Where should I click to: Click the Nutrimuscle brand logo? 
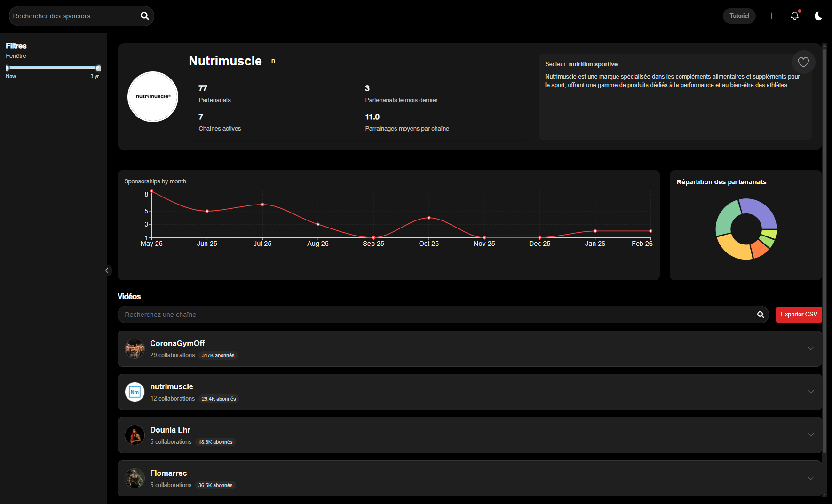[x=153, y=97]
